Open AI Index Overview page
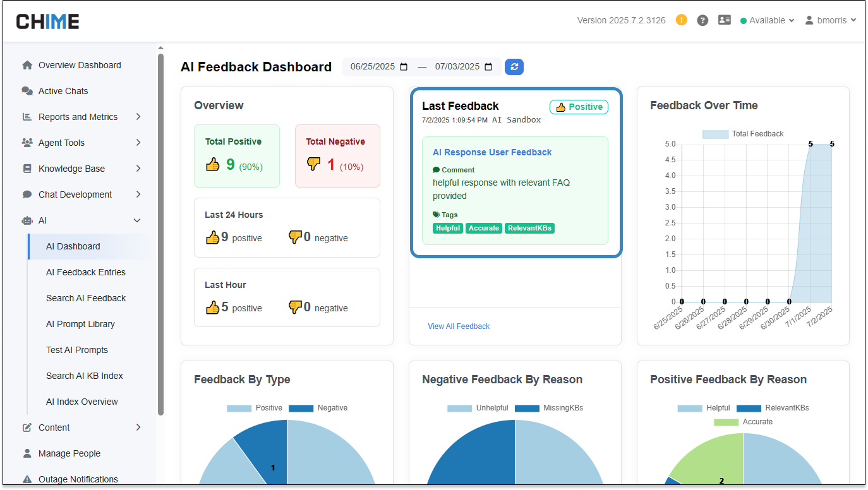Image resolution: width=868 pixels, height=490 pixels. (x=82, y=402)
